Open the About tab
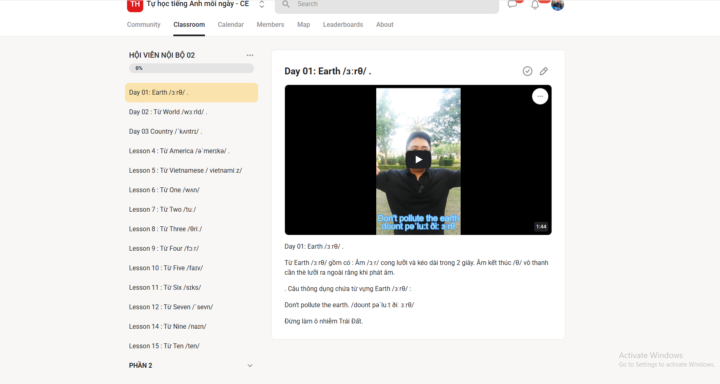Screen dimensions: 720x384 384,25
